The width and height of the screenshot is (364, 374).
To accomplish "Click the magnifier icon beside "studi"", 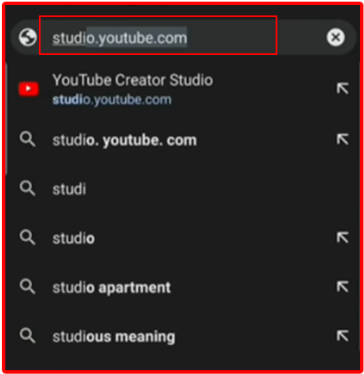I will click(27, 188).
